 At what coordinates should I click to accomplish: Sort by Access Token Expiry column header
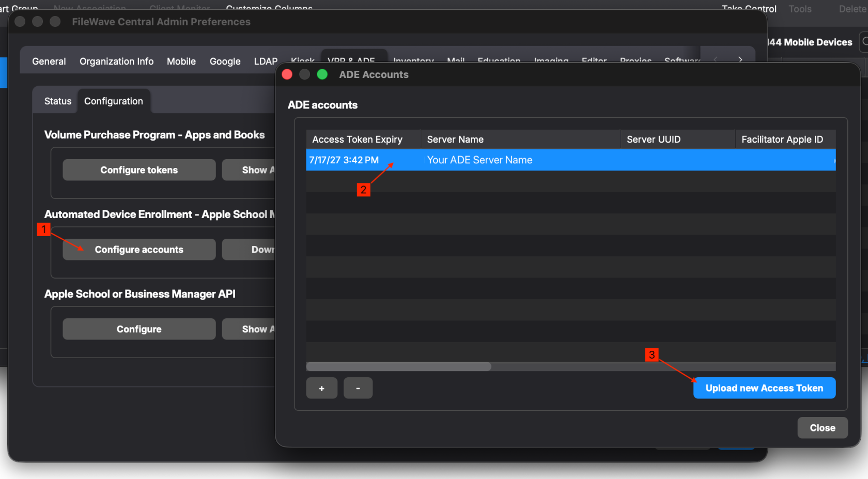[x=363, y=140]
